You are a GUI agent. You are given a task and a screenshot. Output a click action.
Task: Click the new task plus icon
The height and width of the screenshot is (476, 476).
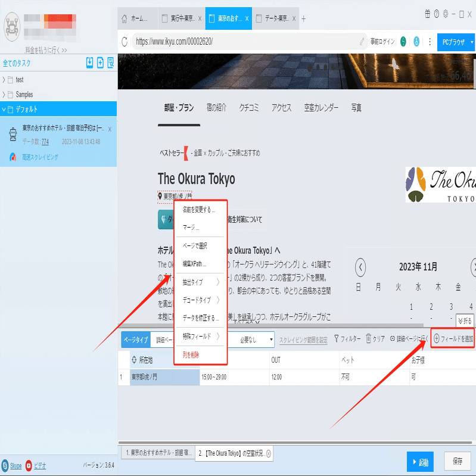tap(100, 63)
